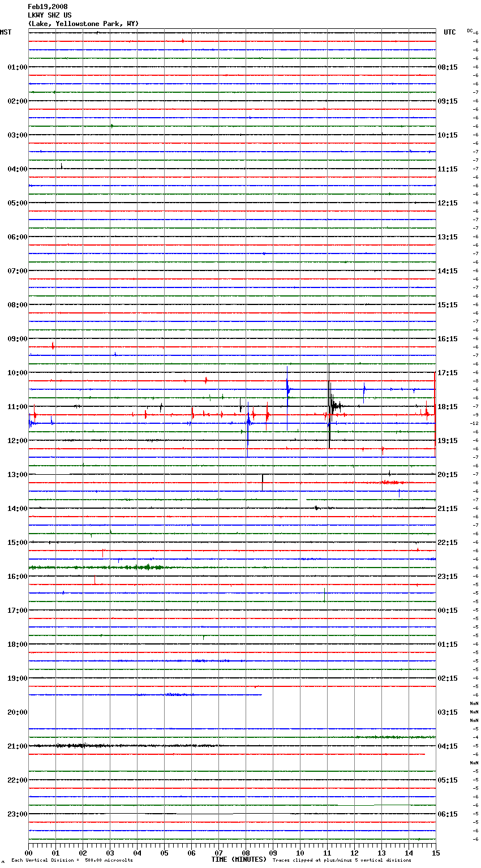Click the 09:00 MST hour label
This screenshot has width=481, height=868.
(x=18, y=339)
